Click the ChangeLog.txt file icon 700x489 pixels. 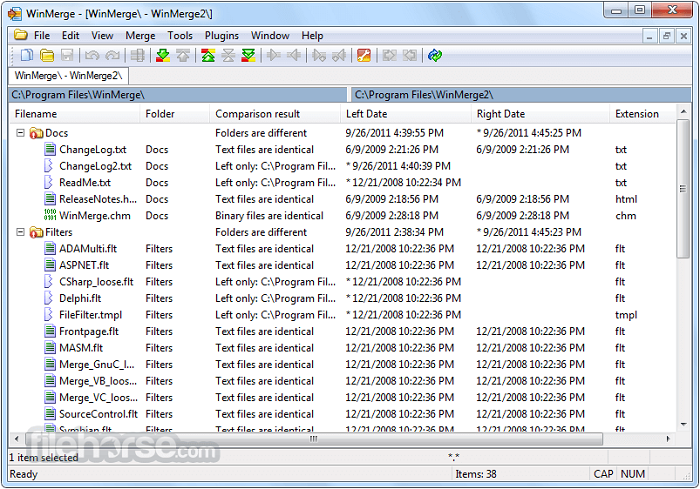[x=50, y=150]
